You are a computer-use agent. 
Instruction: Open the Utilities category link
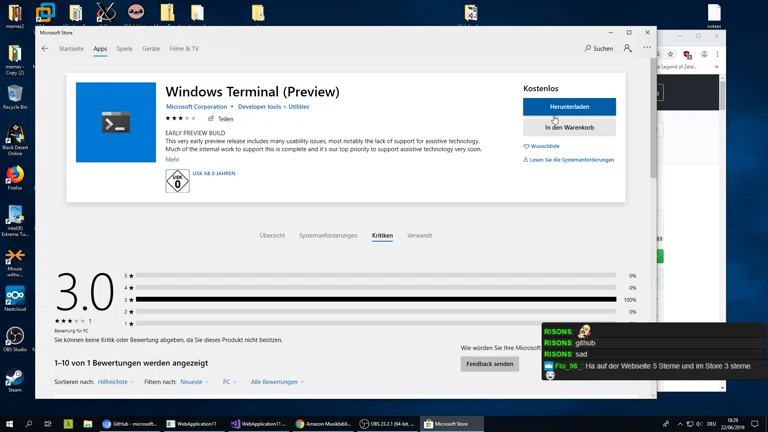(299, 107)
